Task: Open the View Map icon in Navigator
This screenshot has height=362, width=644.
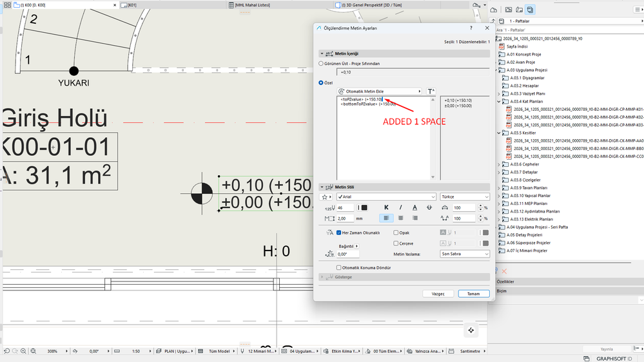Action: tap(509, 10)
